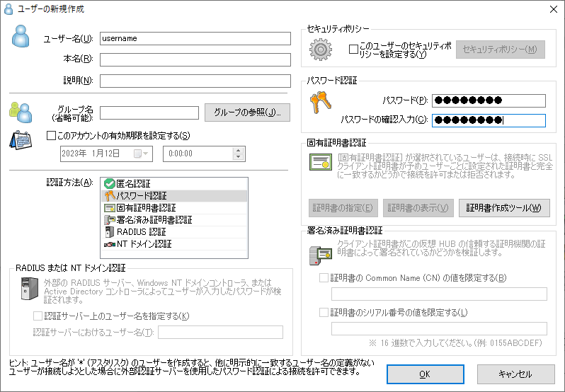Click the パスワード(P) field
The image size is (565, 392).
(489, 100)
